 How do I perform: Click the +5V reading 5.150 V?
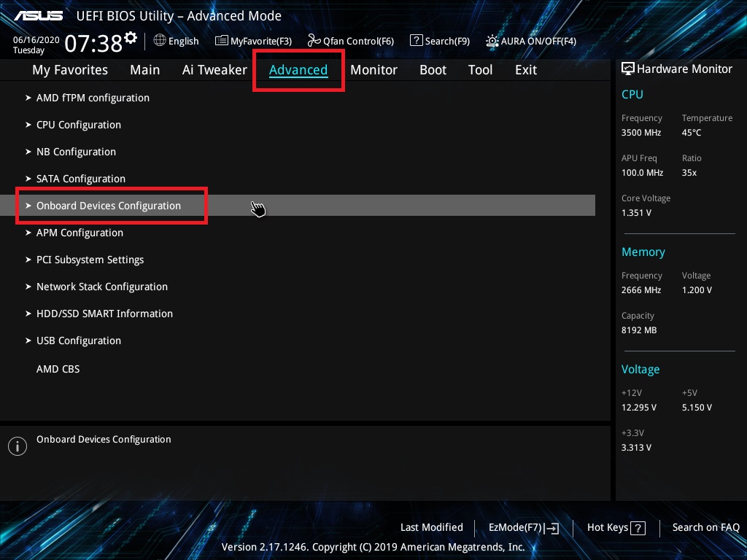pyautogui.click(x=697, y=408)
